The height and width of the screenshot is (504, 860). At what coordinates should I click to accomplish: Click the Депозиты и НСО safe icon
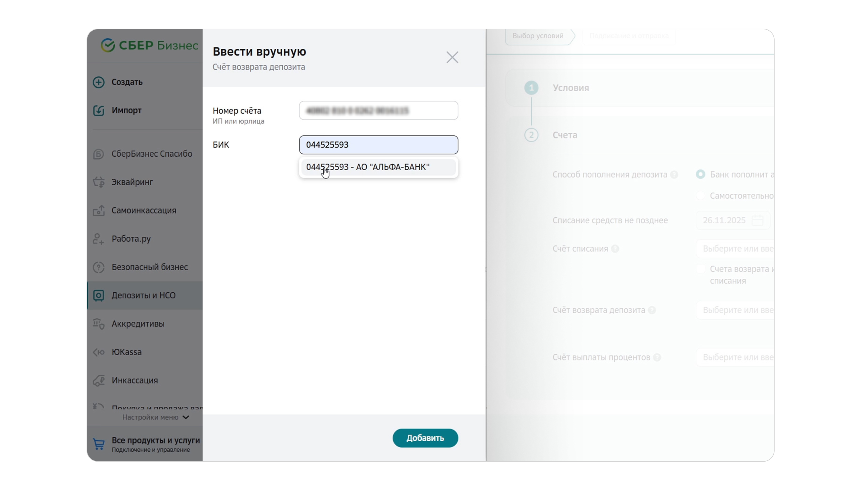(x=99, y=296)
